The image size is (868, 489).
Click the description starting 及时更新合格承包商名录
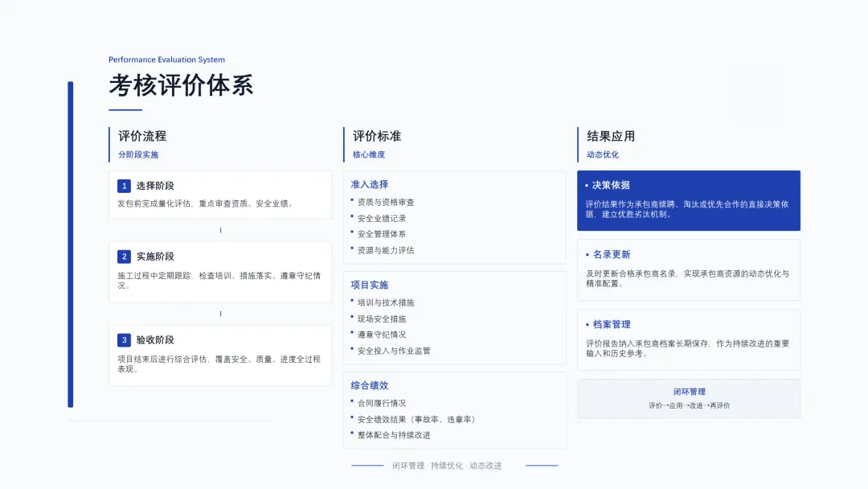(x=687, y=278)
